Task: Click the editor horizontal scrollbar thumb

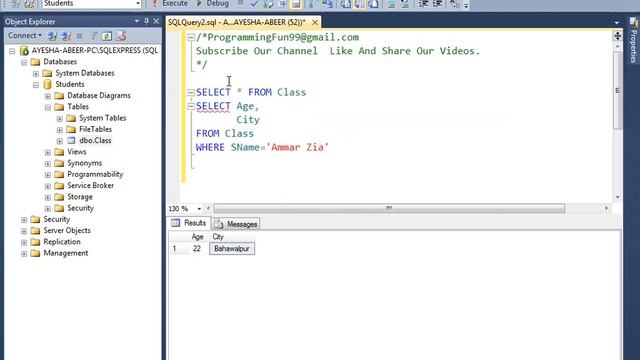Action: [x=389, y=209]
